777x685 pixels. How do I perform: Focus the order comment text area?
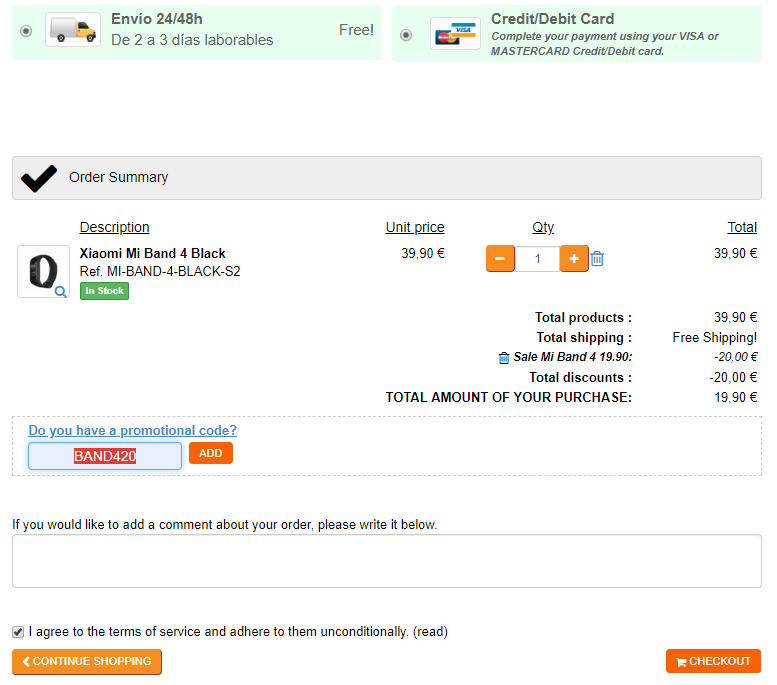pyautogui.click(x=386, y=560)
